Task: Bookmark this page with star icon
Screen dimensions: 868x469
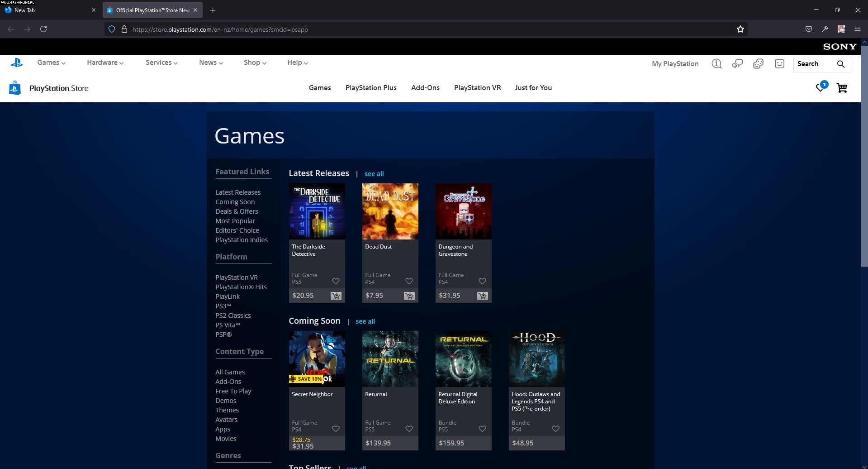Action: [x=740, y=29]
